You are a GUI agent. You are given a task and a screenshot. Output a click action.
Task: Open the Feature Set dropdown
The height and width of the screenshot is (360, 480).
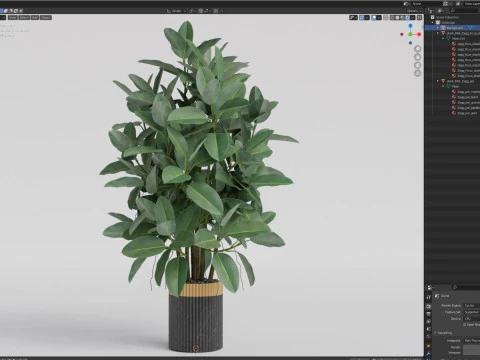[x=472, y=312]
